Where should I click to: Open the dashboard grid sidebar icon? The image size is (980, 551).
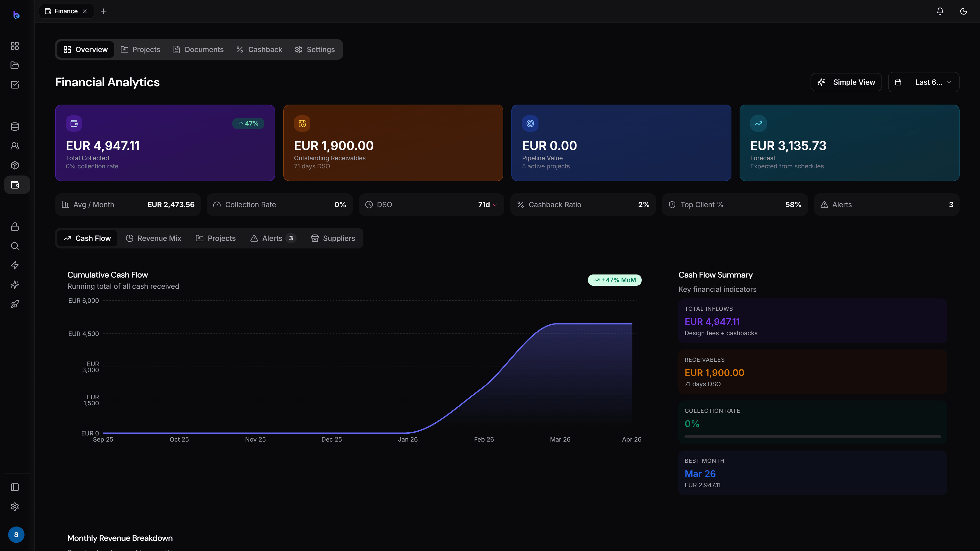(15, 46)
